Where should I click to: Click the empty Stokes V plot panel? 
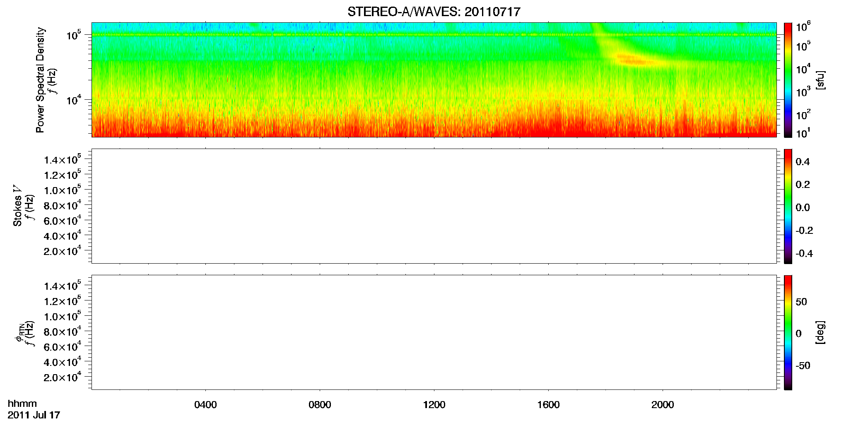434,206
